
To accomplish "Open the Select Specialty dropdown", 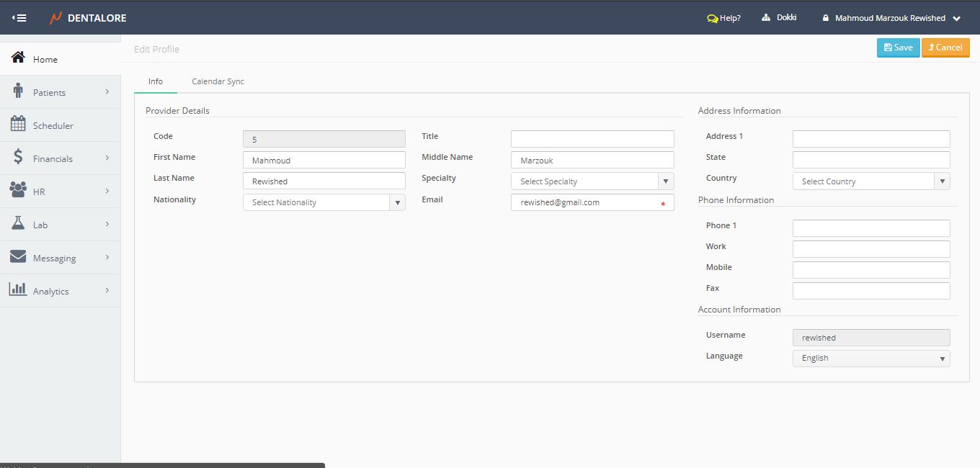I will pos(592,181).
